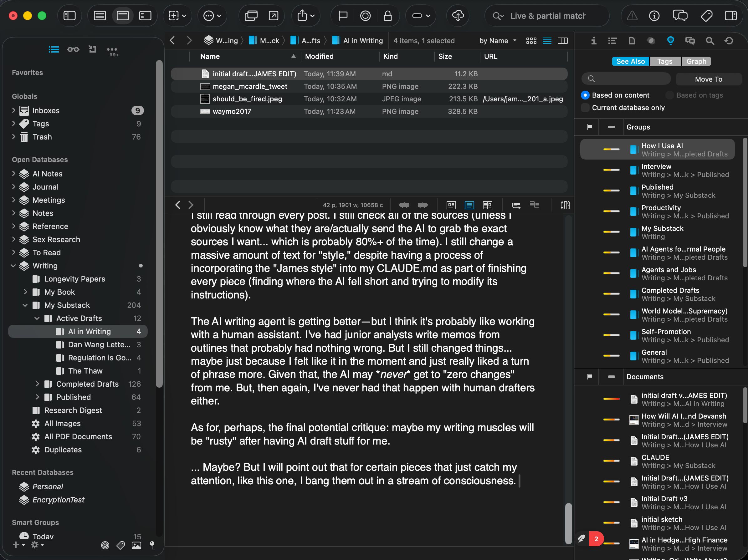Collapse the Writing database tree
This screenshot has height=560, width=748.
tap(13, 266)
